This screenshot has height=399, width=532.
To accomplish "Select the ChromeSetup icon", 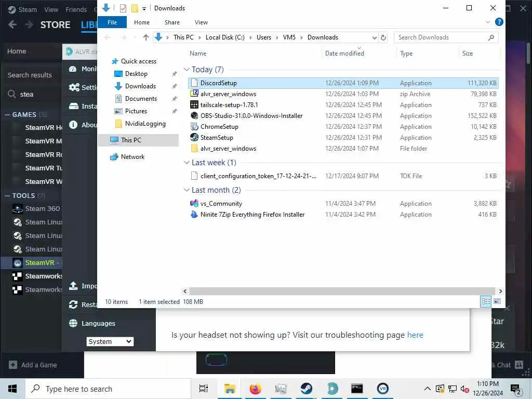I will [x=194, y=127].
